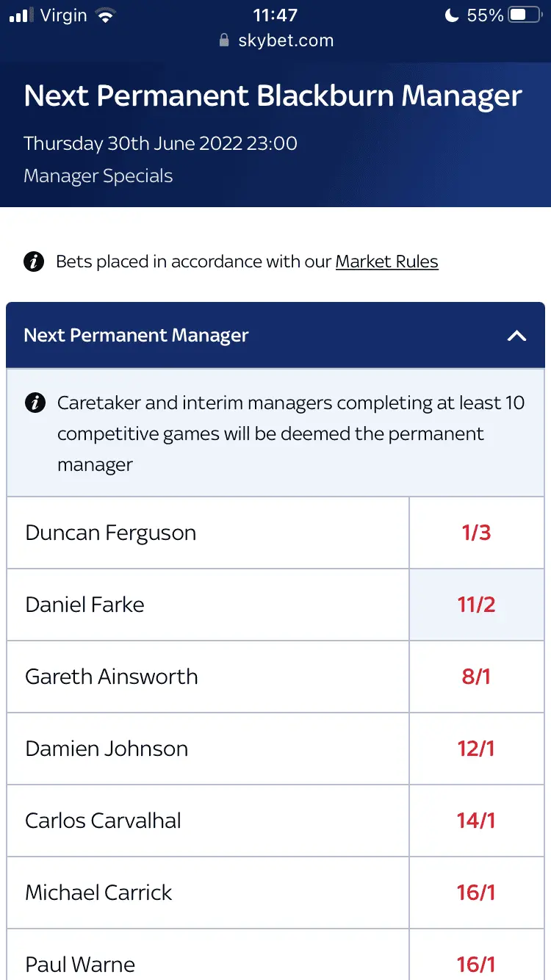Tap the skybet.com address bar

click(x=285, y=41)
